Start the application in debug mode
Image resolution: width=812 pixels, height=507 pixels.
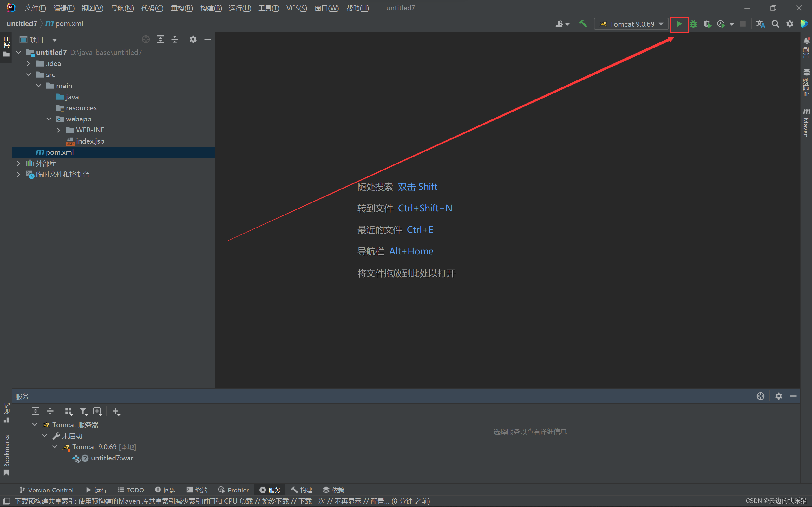click(693, 24)
